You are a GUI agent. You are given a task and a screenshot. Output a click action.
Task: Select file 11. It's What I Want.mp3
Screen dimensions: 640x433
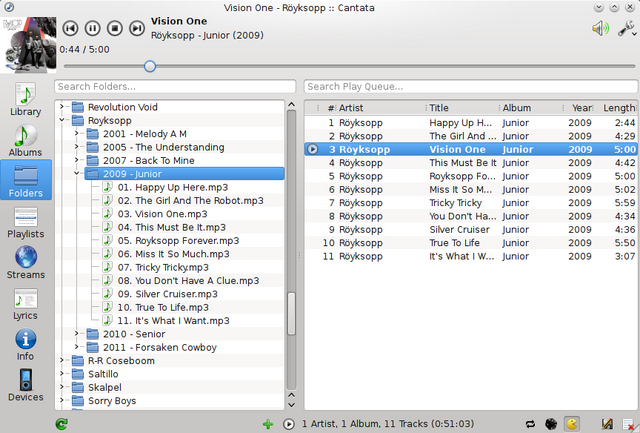click(173, 321)
